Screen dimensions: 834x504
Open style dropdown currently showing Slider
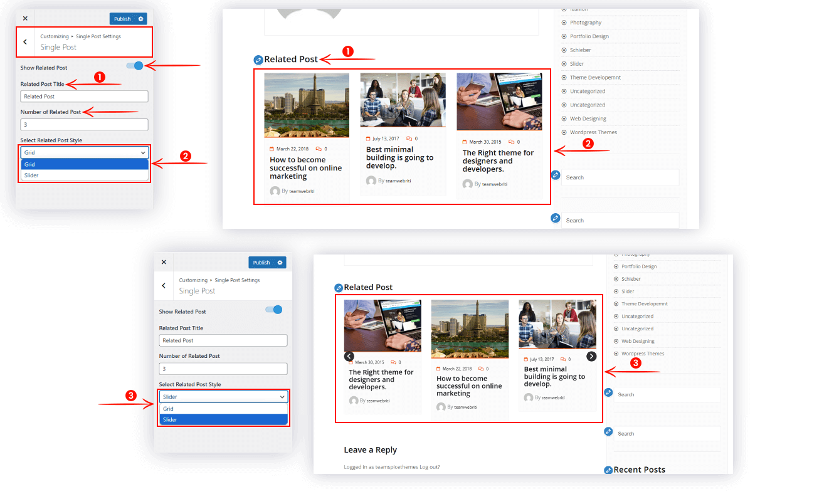[223, 397]
